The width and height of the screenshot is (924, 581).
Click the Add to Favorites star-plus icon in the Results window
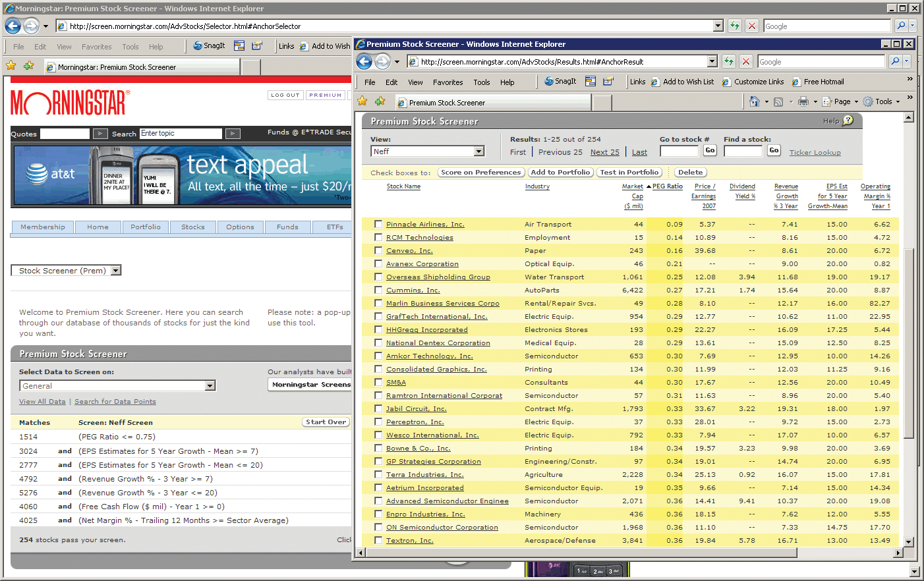pos(380,101)
